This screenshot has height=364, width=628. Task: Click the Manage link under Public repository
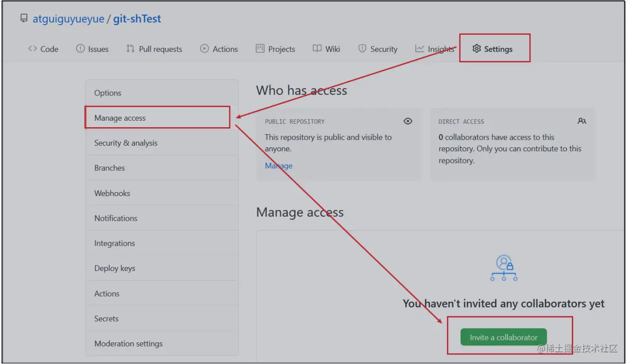(x=279, y=166)
